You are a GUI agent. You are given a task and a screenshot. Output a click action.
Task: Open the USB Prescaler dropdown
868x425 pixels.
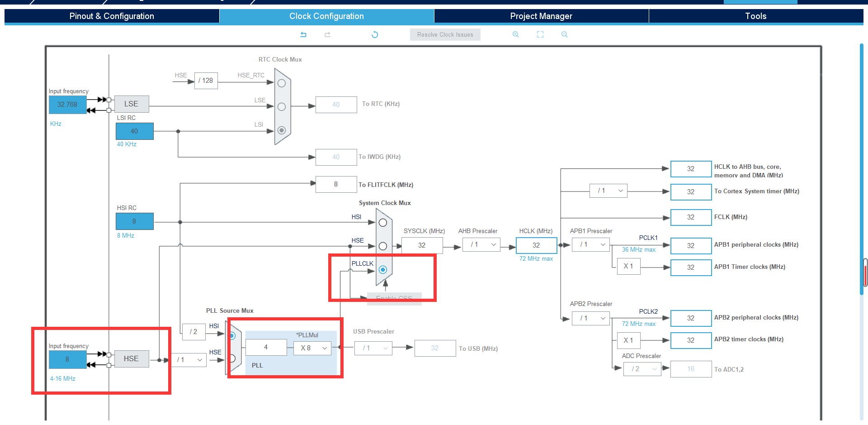click(x=373, y=348)
